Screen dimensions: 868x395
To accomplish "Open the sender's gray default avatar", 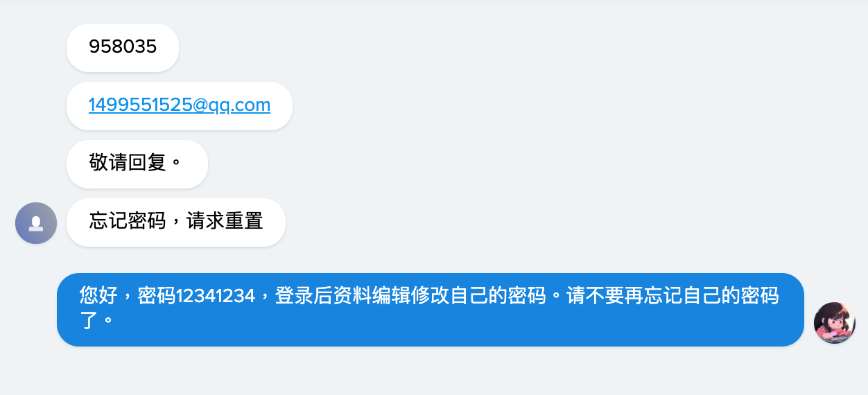I will click(36, 223).
